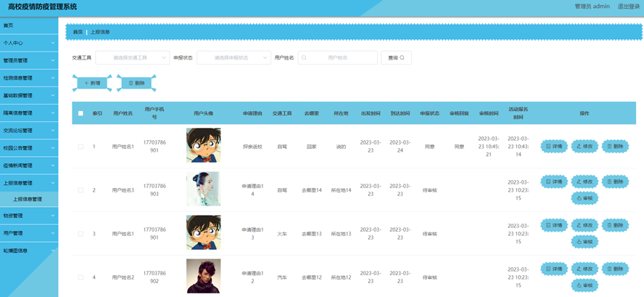Screen dimensions: 644x297
Task: Open the 申报状态 filter dropdown
Action: click(x=234, y=58)
